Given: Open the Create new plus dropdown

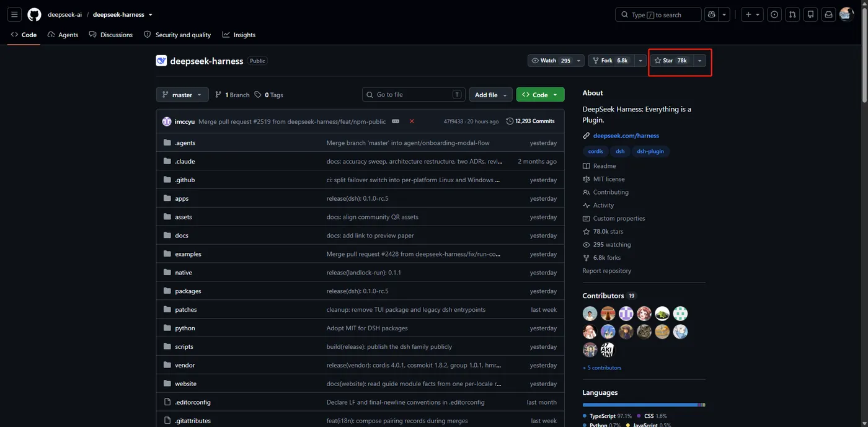Looking at the screenshot, I should click(753, 14).
